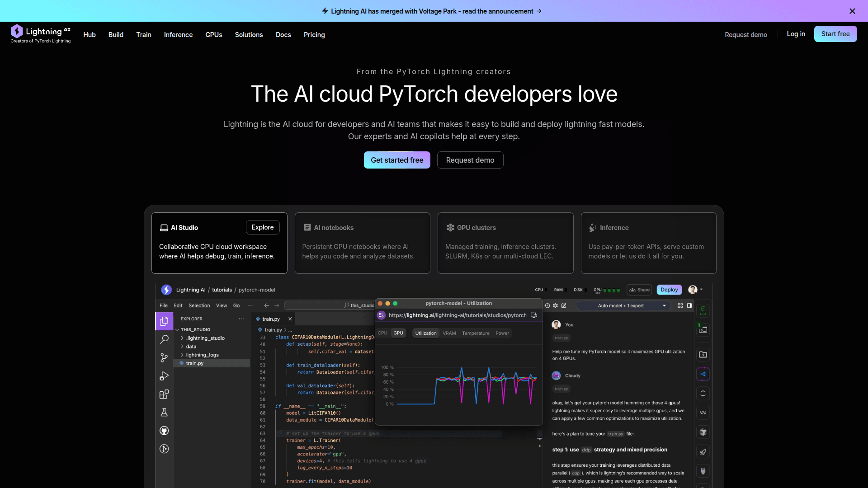The width and height of the screenshot is (868, 488).
Task: Click the GitHub icon in the left sidebar
Action: click(164, 431)
